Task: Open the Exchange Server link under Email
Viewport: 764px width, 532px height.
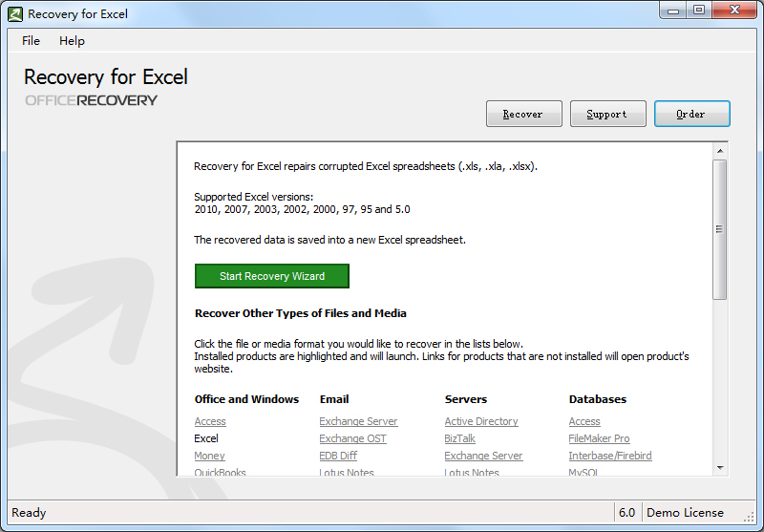Action: 359,421
